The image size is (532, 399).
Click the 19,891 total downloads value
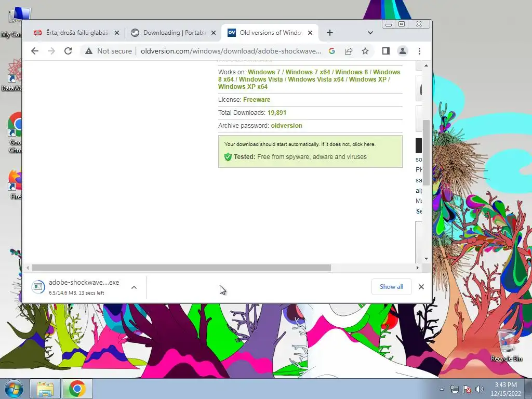pos(277,113)
